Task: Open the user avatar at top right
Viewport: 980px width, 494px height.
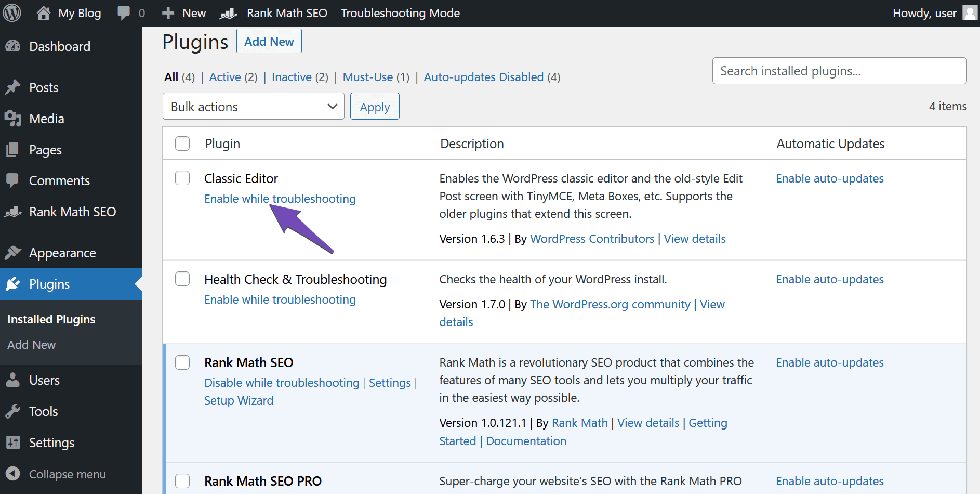Action: pos(970,13)
